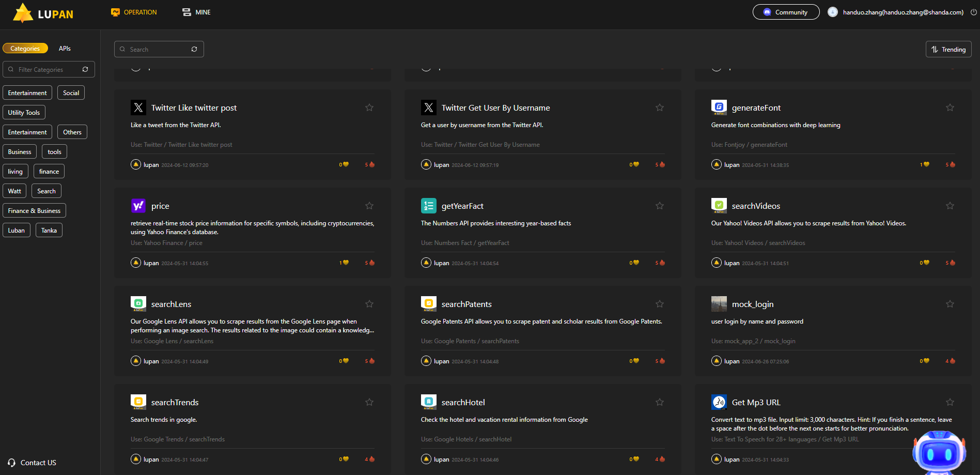Click Contact US link
This screenshot has height=475, width=980.
32,463
